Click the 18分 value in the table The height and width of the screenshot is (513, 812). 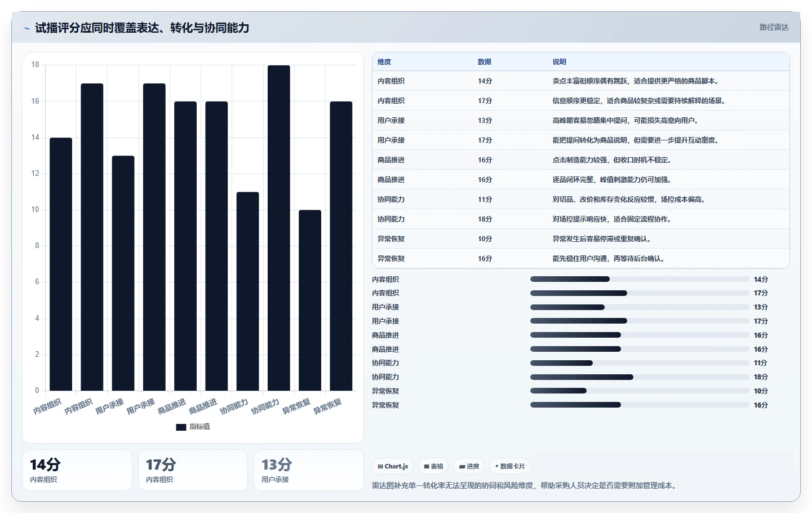[485, 219]
